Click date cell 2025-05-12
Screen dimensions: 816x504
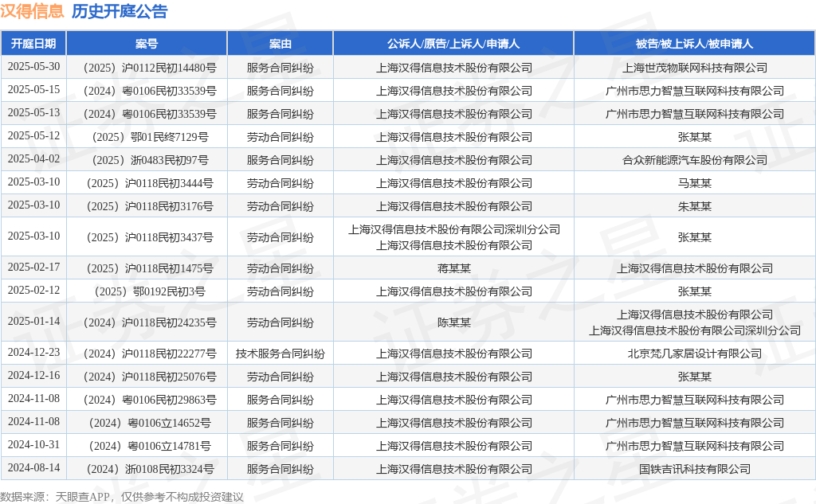coord(33,135)
